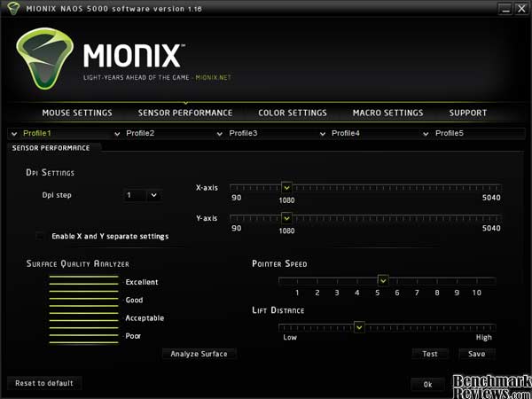Select Profile1 label
532x399 pixels.
(x=37, y=133)
